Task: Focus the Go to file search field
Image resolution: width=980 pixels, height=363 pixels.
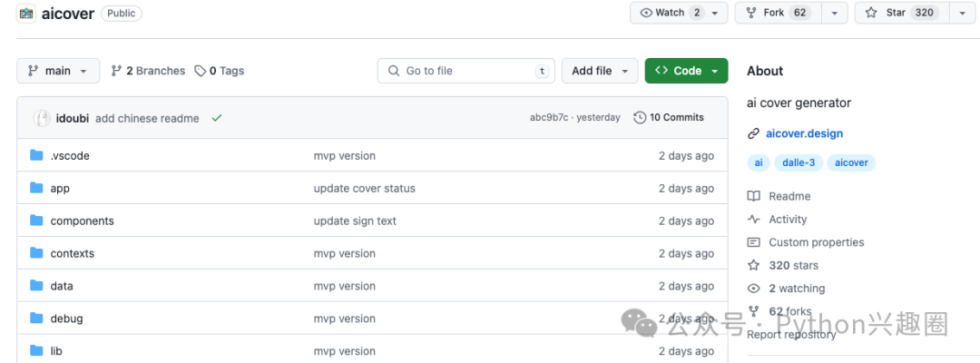Action: pyautogui.click(x=466, y=71)
